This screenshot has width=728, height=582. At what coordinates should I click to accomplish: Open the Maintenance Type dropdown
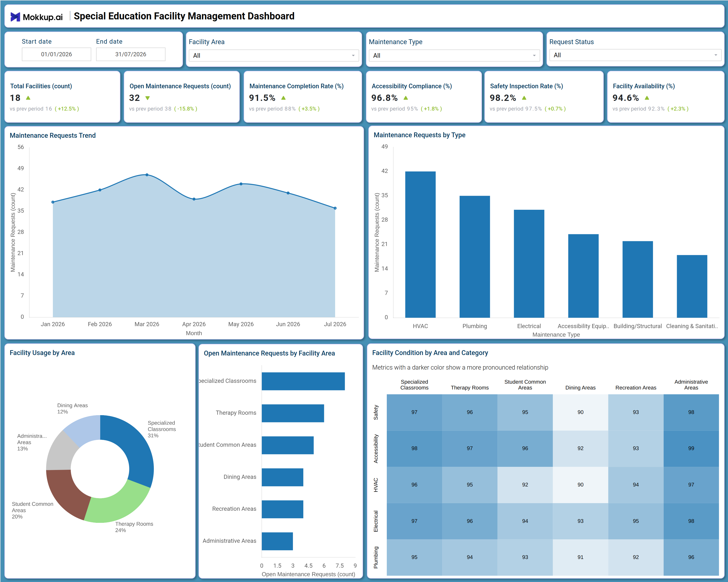pyautogui.click(x=454, y=56)
